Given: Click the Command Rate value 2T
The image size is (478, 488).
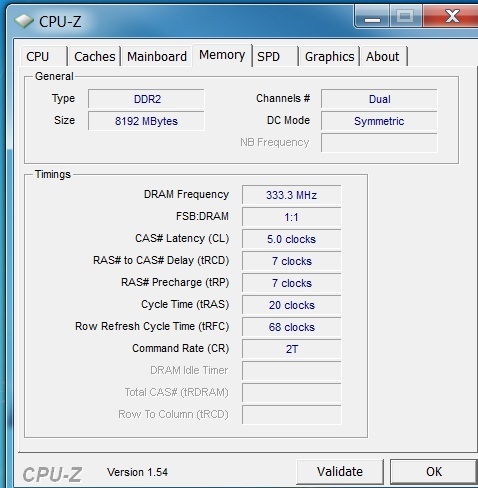Looking at the screenshot, I should 291,349.
